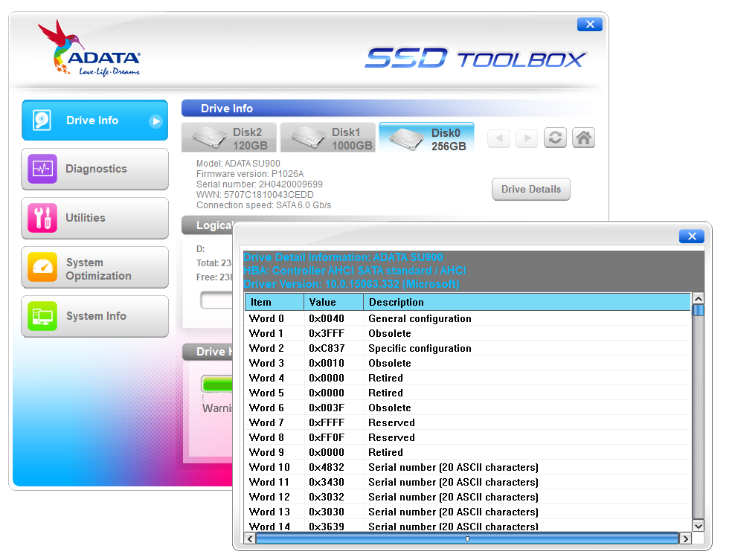Viewport: 732px width, 560px height.
Task: Select the Disk0 256GB tab
Action: coord(427,138)
